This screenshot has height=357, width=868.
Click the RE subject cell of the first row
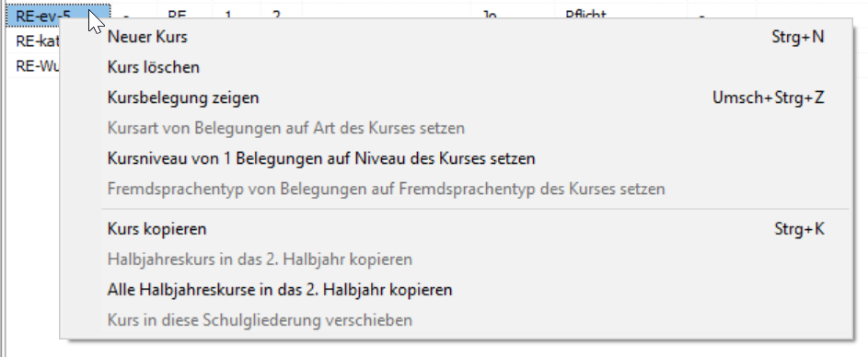point(177,14)
